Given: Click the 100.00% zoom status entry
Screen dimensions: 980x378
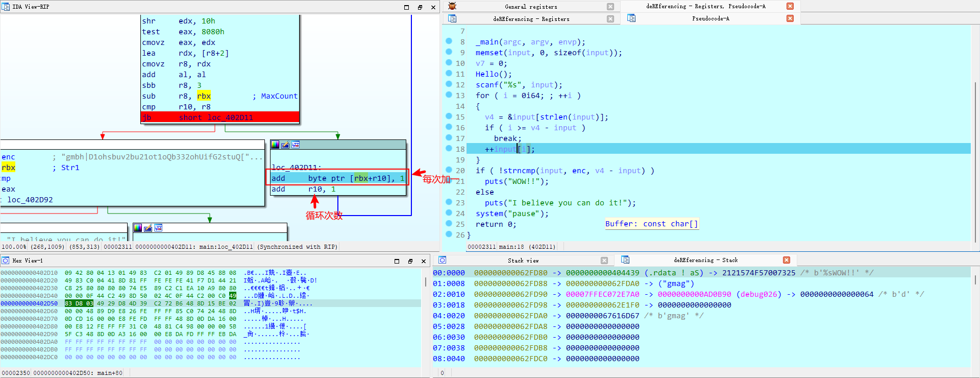Looking at the screenshot, I should click(14, 247).
